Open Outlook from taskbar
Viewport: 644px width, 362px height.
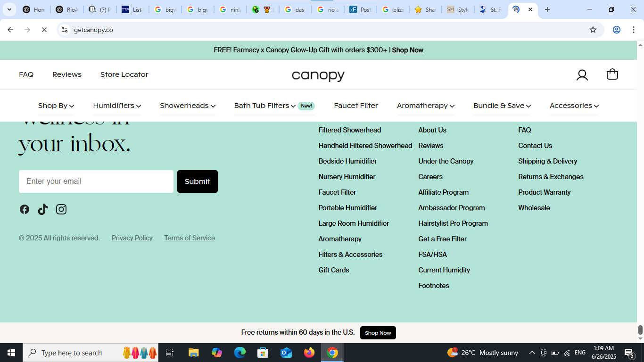point(286,353)
